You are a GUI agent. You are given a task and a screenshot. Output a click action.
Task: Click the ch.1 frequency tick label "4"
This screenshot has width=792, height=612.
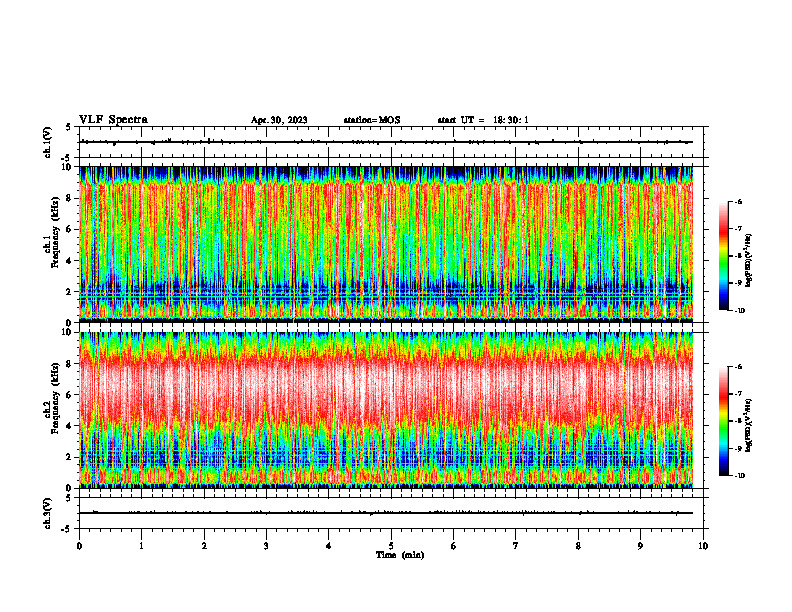pos(70,261)
